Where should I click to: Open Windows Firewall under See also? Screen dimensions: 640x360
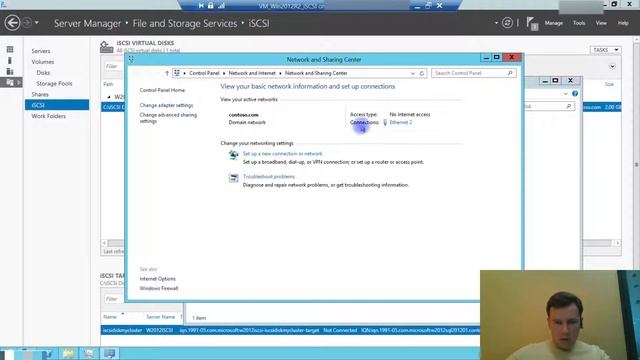[x=159, y=288]
